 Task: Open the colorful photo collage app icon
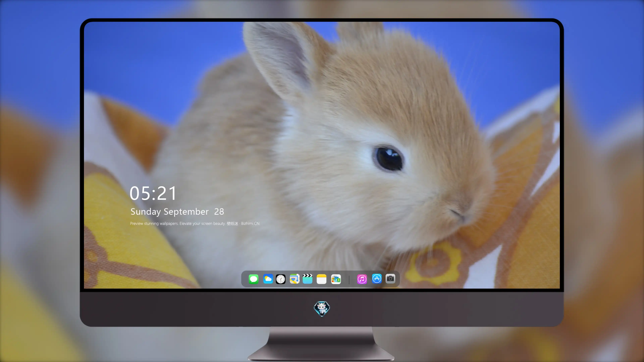[336, 279]
